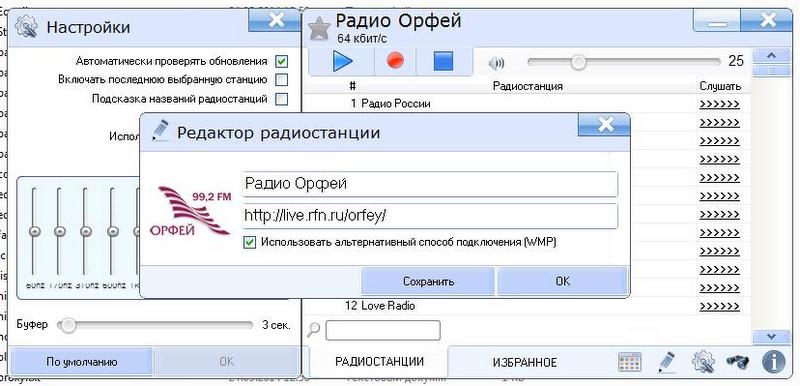Minimize the Радио Орфей player window
Image resolution: width=800 pixels, height=386 pixels.
coord(717,21)
